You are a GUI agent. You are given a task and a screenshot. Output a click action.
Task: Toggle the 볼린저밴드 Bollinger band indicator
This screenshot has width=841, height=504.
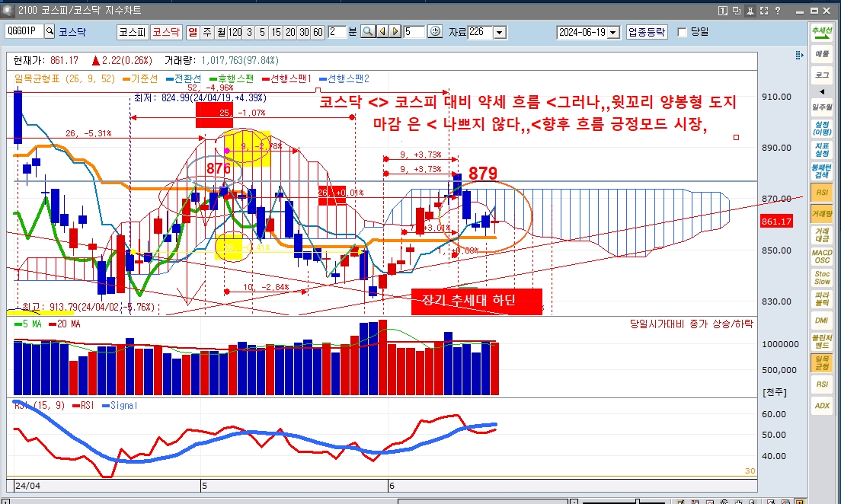822,342
